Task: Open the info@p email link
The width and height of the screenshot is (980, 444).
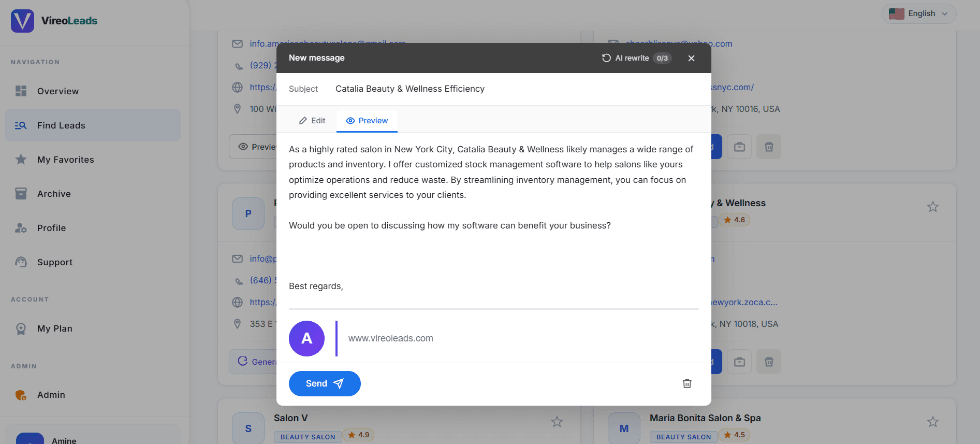Action: [263, 259]
